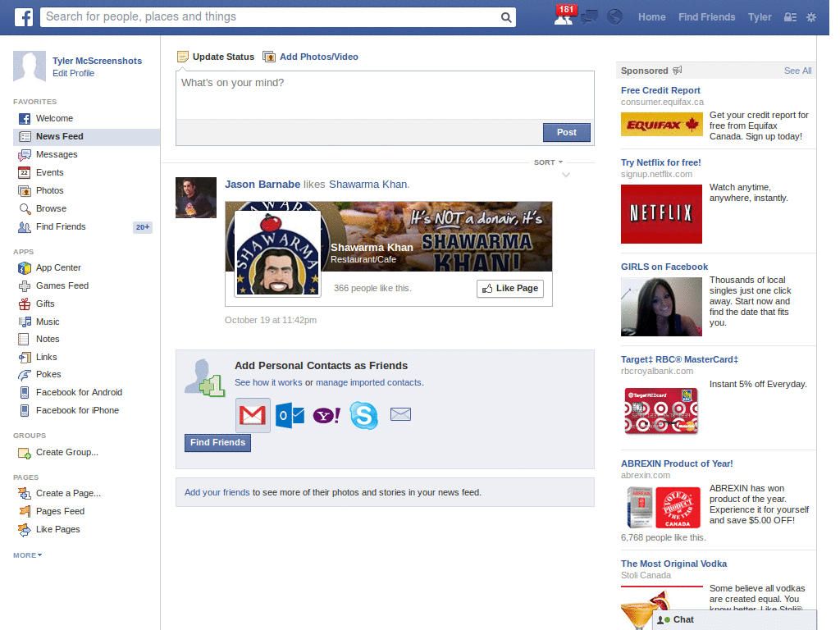Click the blue Find Friends button
The width and height of the screenshot is (840, 630).
(x=217, y=442)
